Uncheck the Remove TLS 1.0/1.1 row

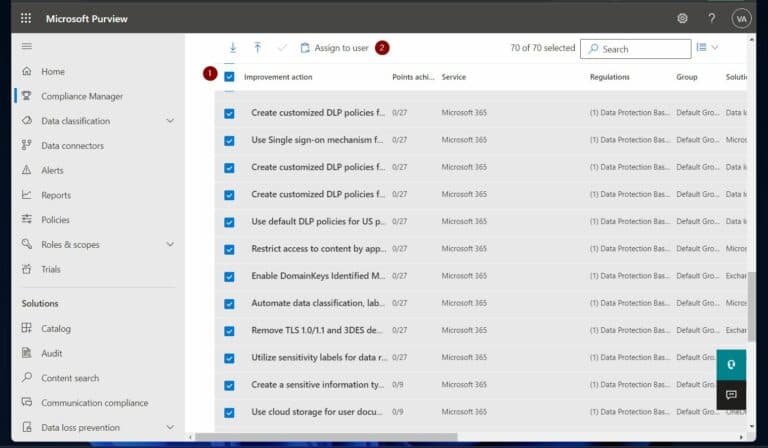point(229,331)
